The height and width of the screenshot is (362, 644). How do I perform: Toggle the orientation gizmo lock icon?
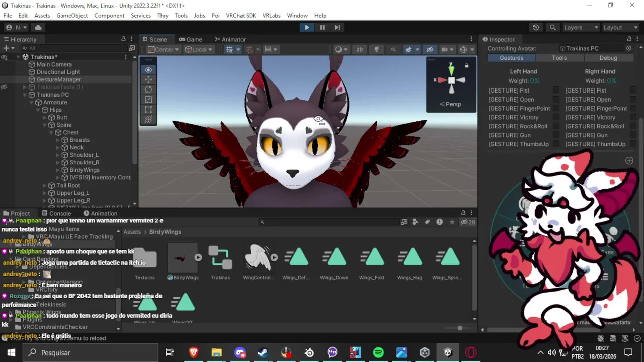pyautogui.click(x=466, y=66)
